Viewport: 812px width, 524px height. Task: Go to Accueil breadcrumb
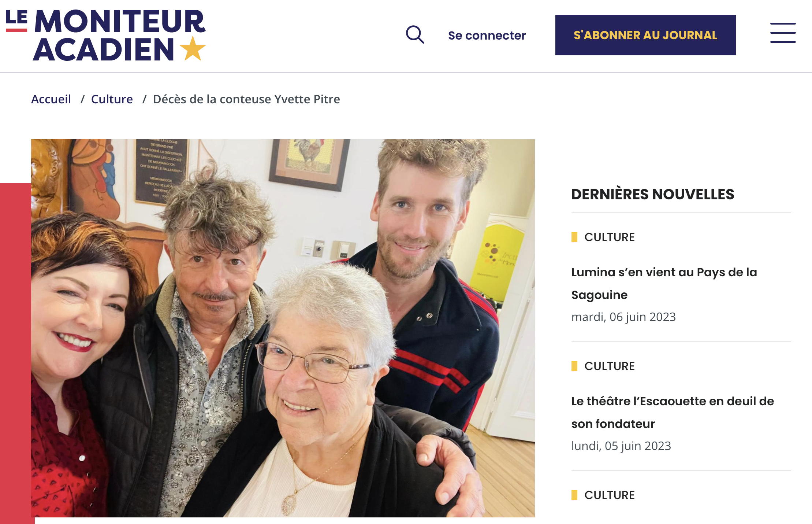51,99
